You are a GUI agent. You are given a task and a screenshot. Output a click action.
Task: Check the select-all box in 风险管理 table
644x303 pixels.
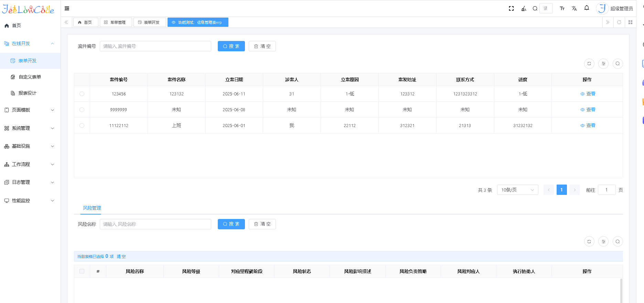click(x=82, y=271)
